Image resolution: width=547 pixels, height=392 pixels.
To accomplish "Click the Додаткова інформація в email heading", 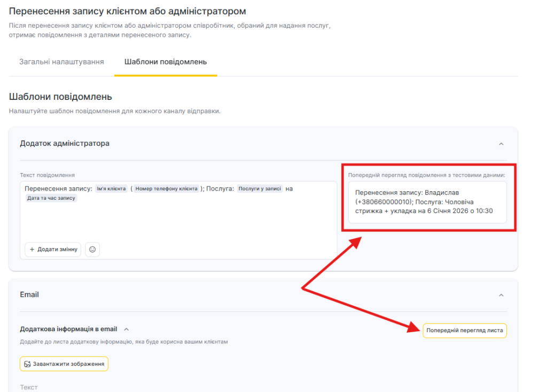I will click(x=68, y=329).
